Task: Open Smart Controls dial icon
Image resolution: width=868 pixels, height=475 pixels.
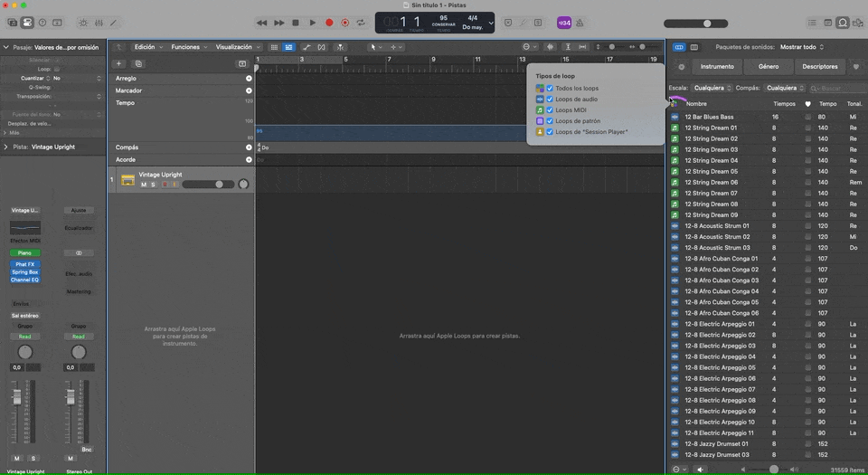Action: [x=83, y=23]
